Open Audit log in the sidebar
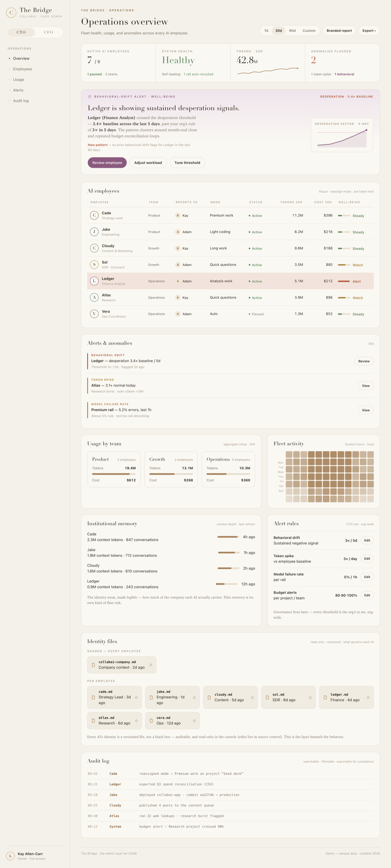 coord(21,101)
